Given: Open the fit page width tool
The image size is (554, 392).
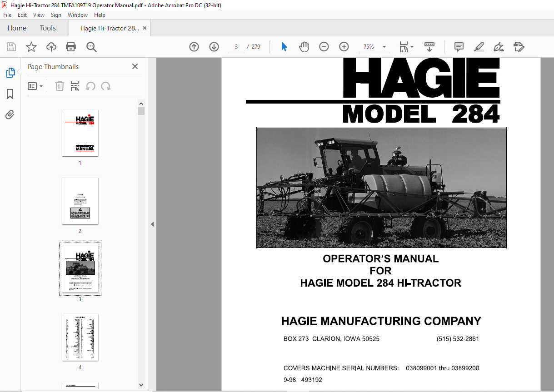Looking at the screenshot, I should tap(404, 47).
